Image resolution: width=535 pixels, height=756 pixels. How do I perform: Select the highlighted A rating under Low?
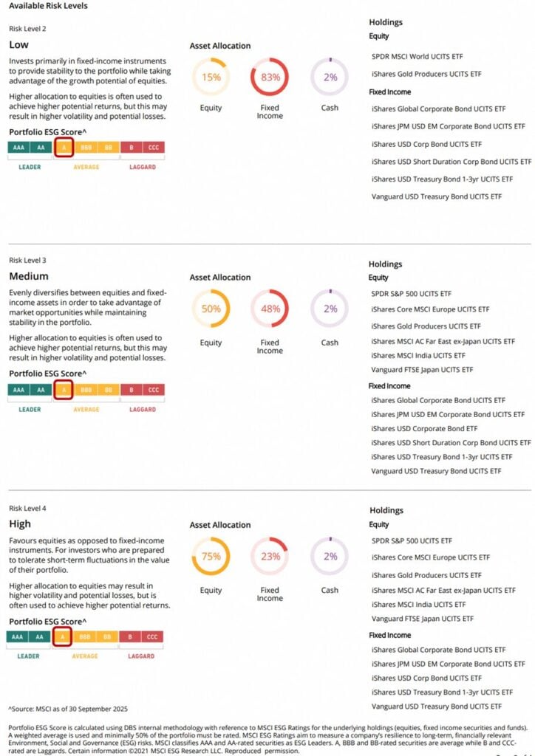coord(64,148)
